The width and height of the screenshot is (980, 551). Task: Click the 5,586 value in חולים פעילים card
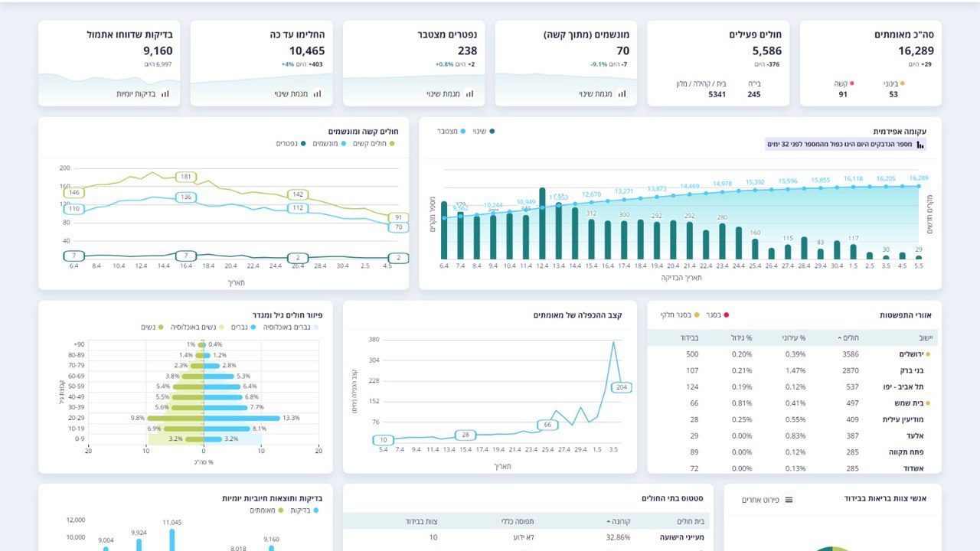(766, 51)
